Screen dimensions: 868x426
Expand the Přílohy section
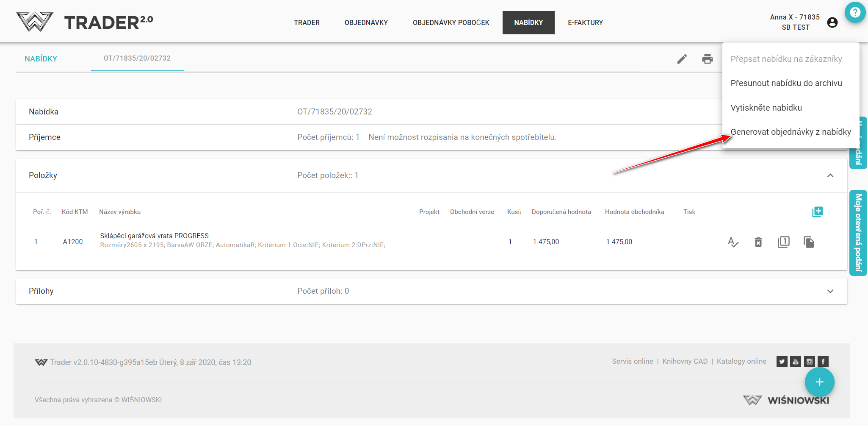pos(830,291)
